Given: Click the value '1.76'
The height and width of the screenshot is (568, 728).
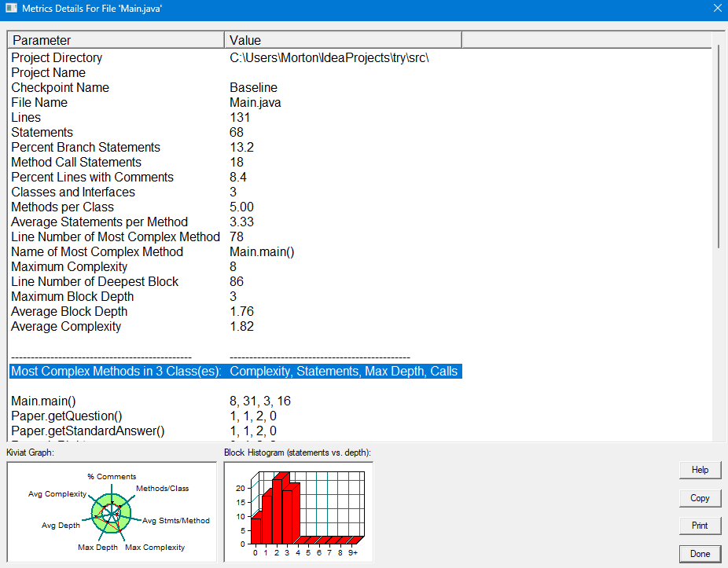Looking at the screenshot, I should point(241,311).
